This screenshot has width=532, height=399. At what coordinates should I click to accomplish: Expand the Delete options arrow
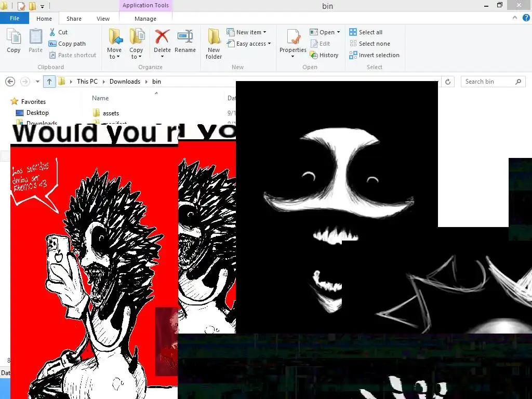tap(162, 56)
